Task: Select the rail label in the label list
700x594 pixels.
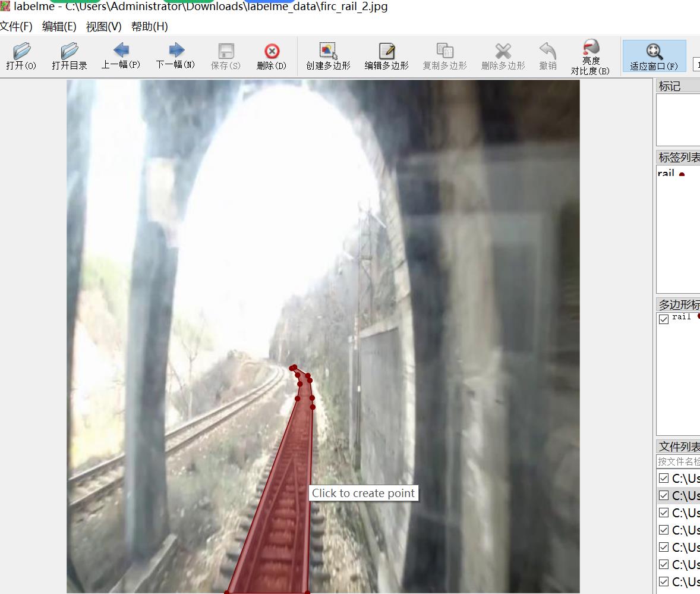Action: pos(666,174)
